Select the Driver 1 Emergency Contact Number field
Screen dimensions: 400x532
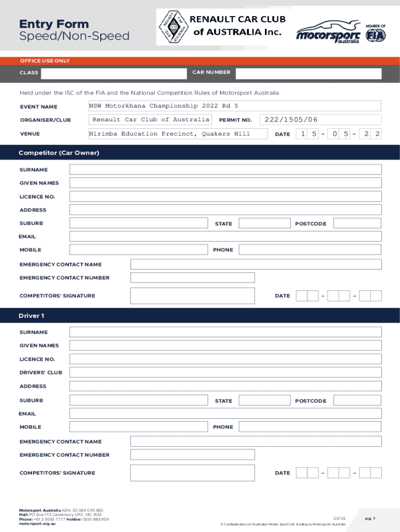pyautogui.click(x=192, y=455)
